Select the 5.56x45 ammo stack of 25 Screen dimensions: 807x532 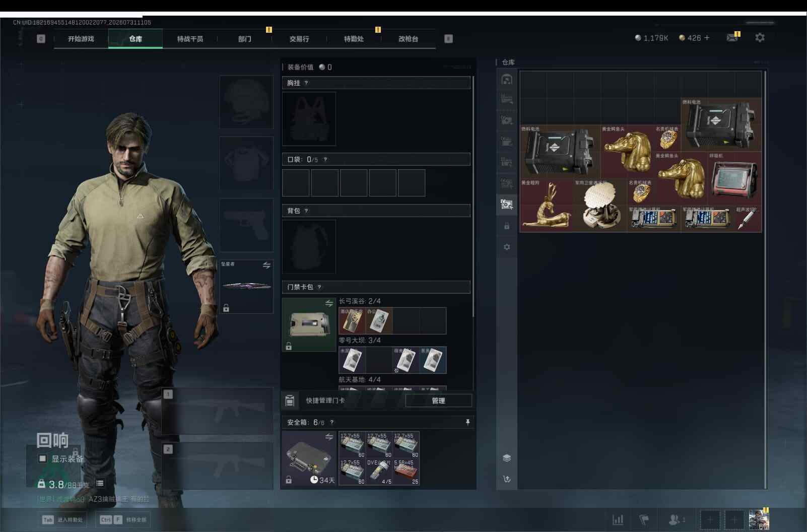point(406,472)
